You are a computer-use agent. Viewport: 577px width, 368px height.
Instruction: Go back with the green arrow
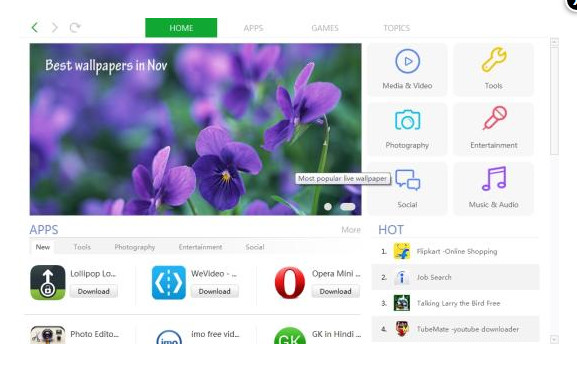[x=35, y=27]
